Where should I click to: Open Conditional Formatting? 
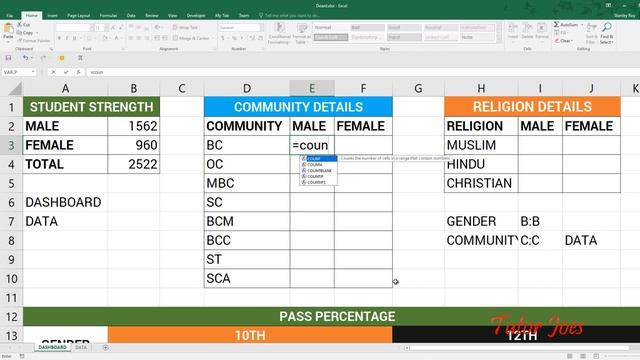(x=279, y=33)
